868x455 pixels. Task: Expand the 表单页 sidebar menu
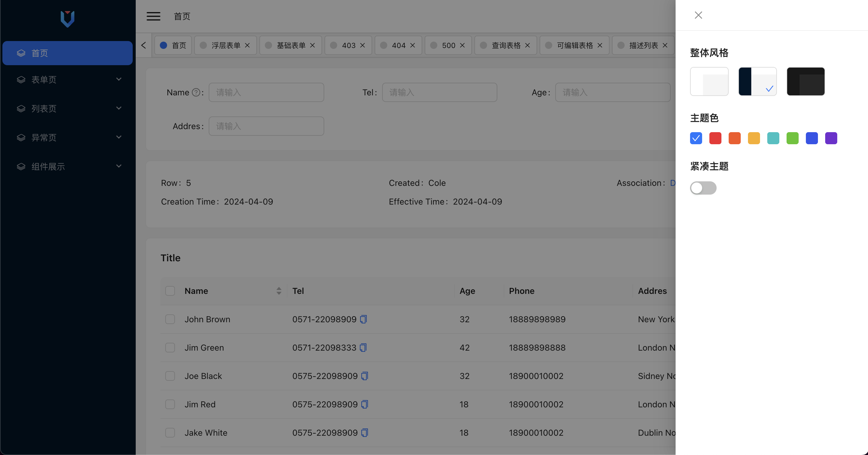67,80
